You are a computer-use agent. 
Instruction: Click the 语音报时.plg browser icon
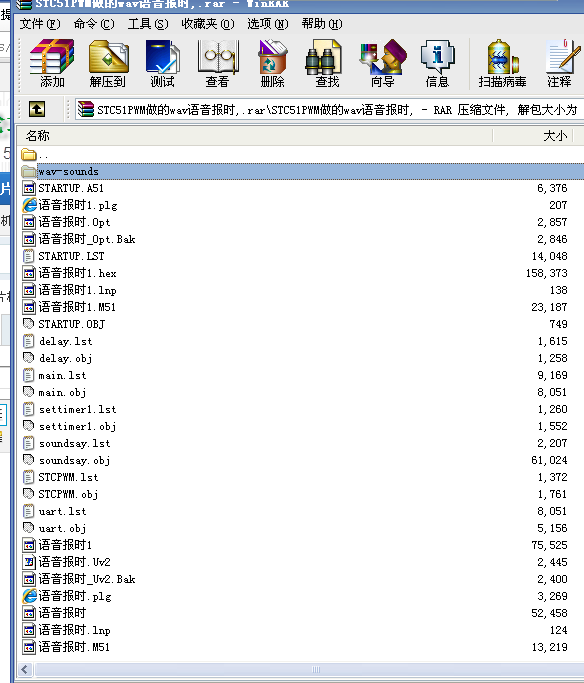[29, 596]
